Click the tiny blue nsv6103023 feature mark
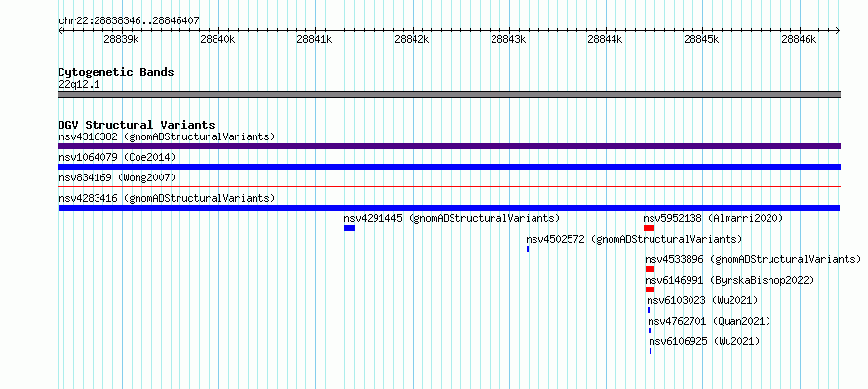Image resolution: width=868 pixels, height=389 pixels. coord(649,310)
